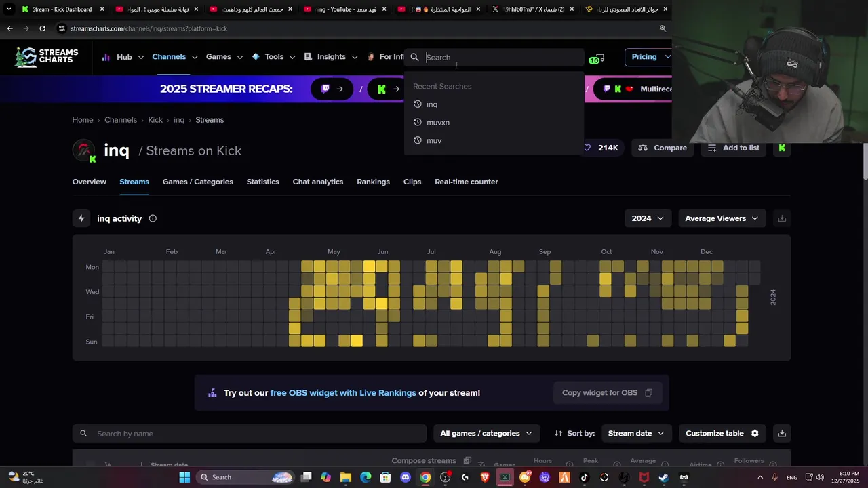Click the magnifier icon in Search by name field
The image size is (868, 488).
[83, 434]
